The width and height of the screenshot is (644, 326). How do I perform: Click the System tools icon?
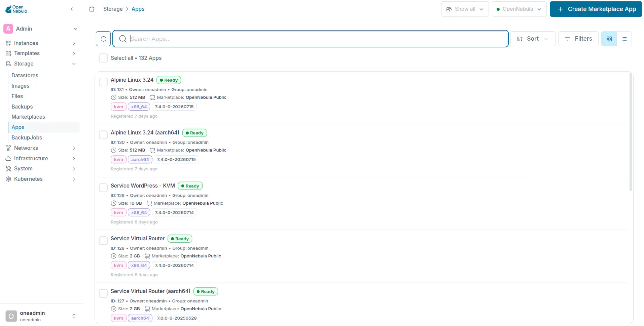(x=8, y=169)
